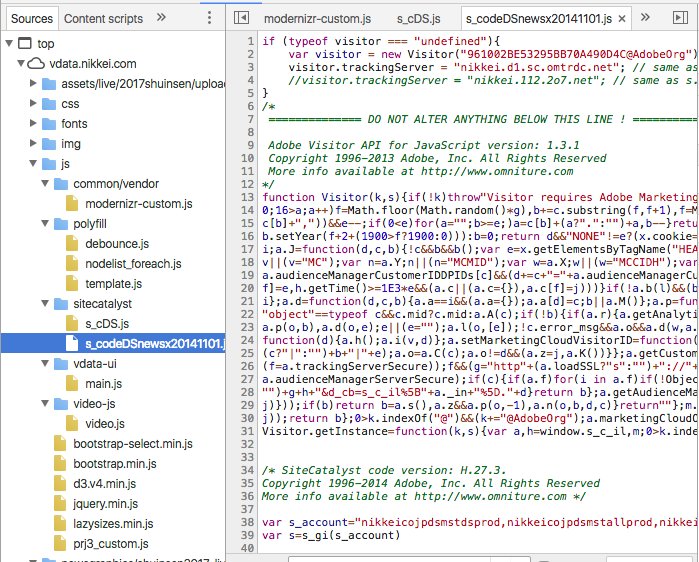Collapse the sitecatalyst folder
Image resolution: width=699 pixels, height=562 pixels.
point(45,304)
